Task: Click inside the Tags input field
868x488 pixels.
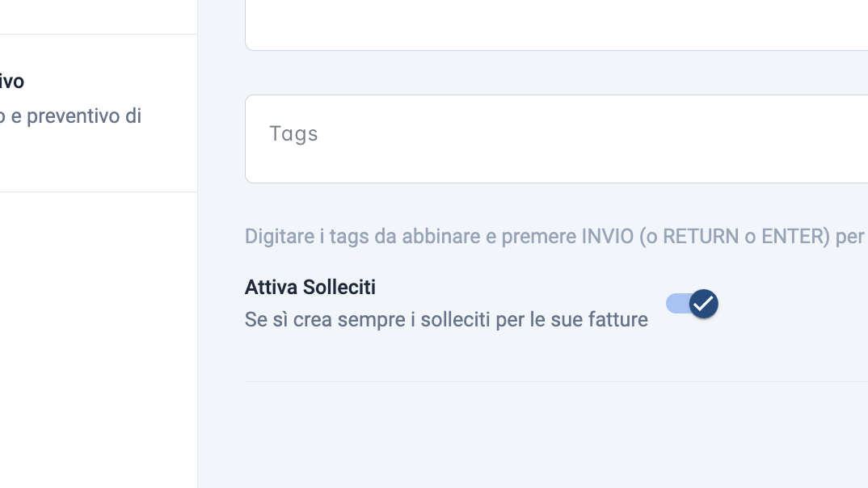Action: click(x=556, y=139)
